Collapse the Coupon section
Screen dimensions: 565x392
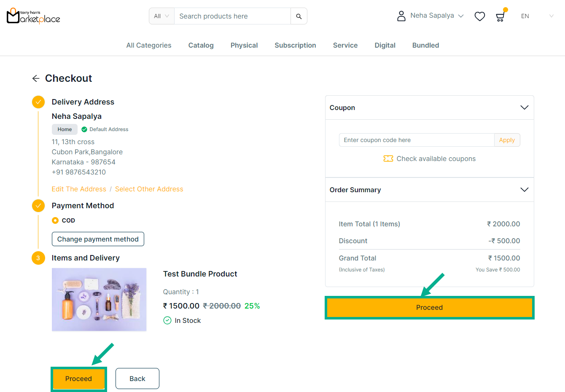click(524, 107)
